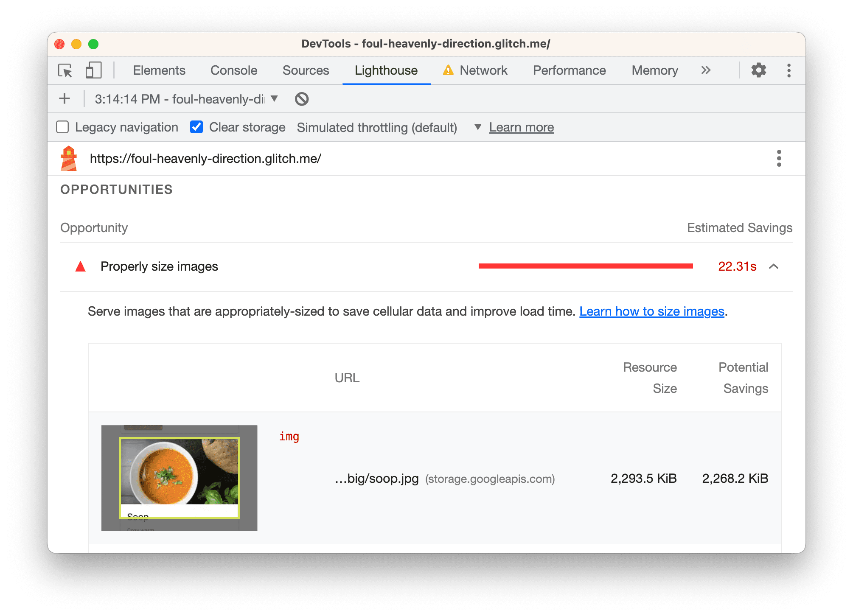853x616 pixels.
Task: Expand the Simulated throttling dropdown
Action: click(477, 127)
